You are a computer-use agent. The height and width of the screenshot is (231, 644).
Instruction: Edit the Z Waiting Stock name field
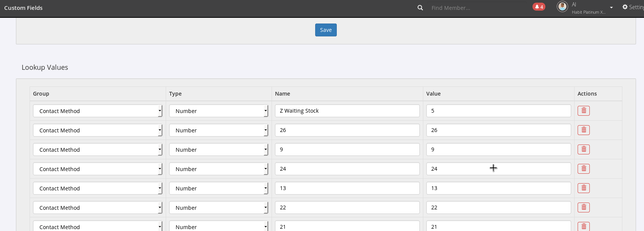coord(347,111)
